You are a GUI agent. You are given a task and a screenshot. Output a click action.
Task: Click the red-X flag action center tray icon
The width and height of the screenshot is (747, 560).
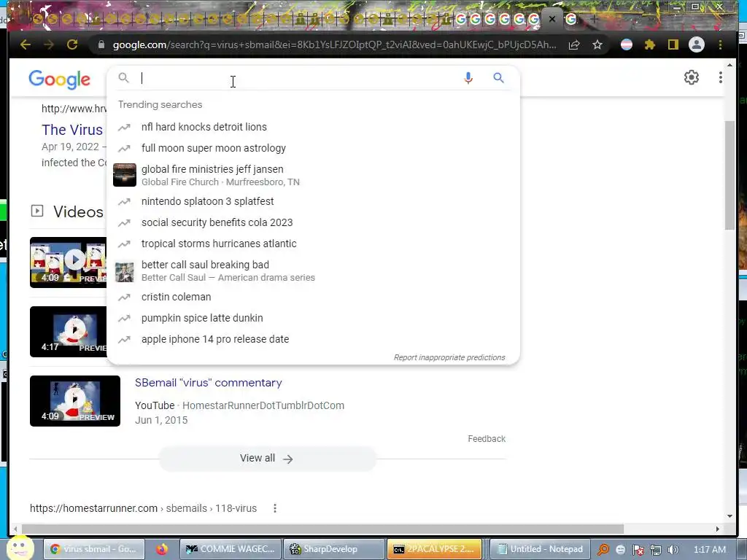(x=638, y=550)
